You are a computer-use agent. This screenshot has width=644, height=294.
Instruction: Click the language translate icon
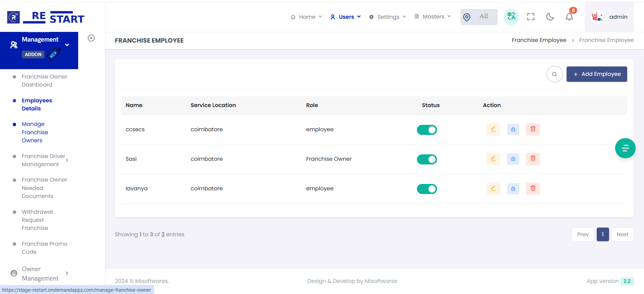[511, 17]
